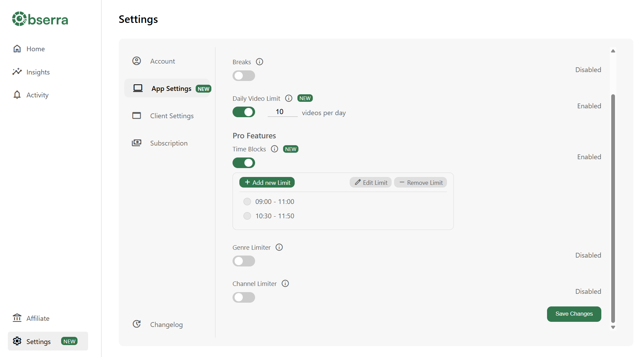This screenshot has height=357, width=644.
Task: Enable the Channel Limiter toggle
Action: pos(244,298)
